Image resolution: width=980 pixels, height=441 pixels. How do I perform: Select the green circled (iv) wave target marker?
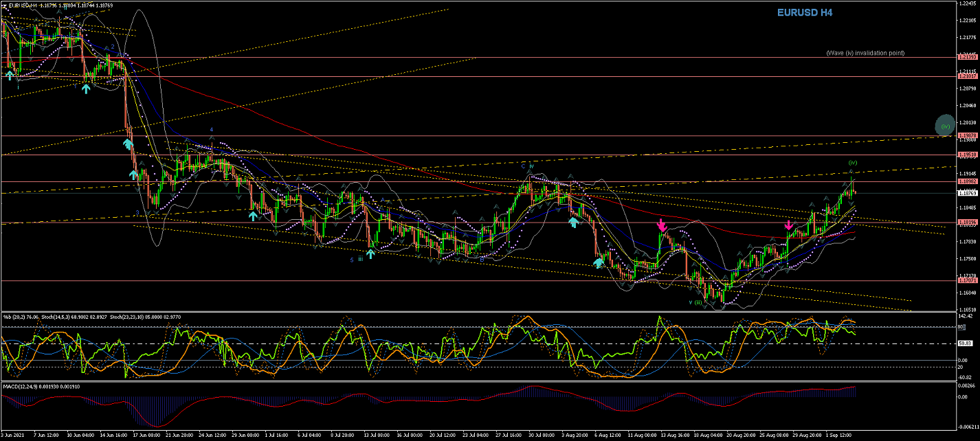click(x=945, y=126)
